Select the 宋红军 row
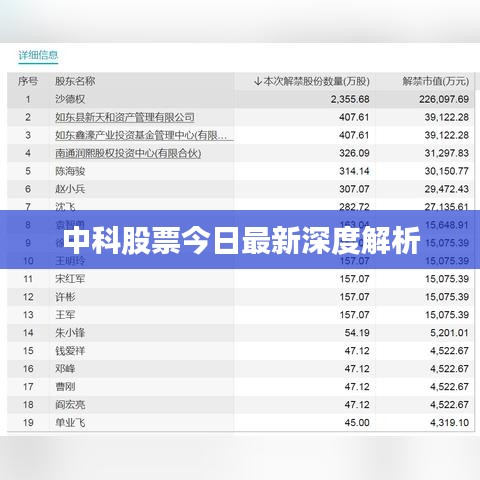The height and width of the screenshot is (480, 480). click(241, 279)
